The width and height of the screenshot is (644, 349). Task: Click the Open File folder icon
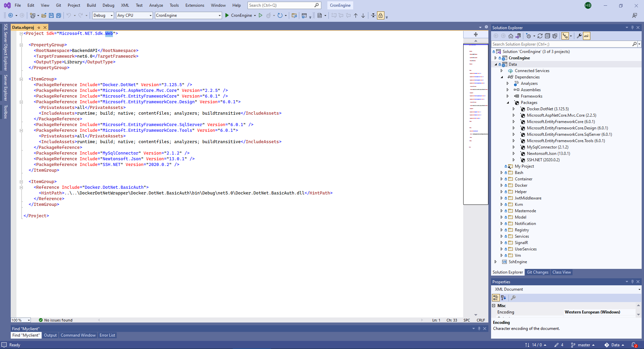pos(44,15)
